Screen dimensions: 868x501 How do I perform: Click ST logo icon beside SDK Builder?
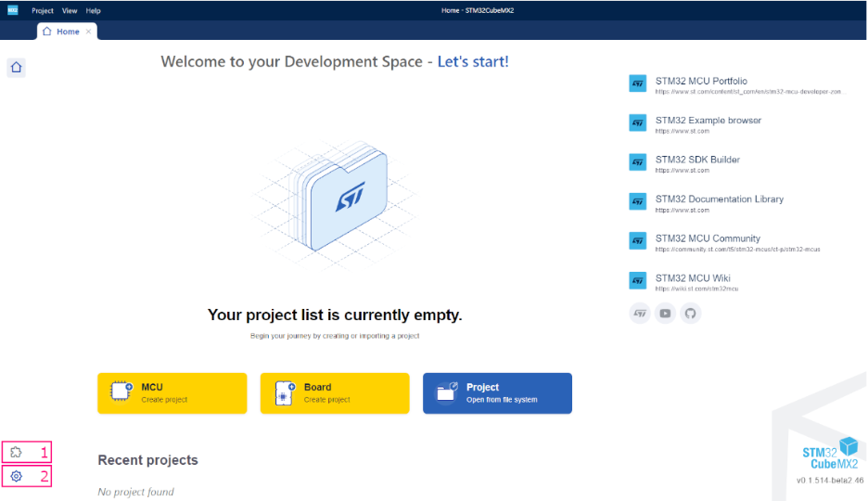(638, 162)
